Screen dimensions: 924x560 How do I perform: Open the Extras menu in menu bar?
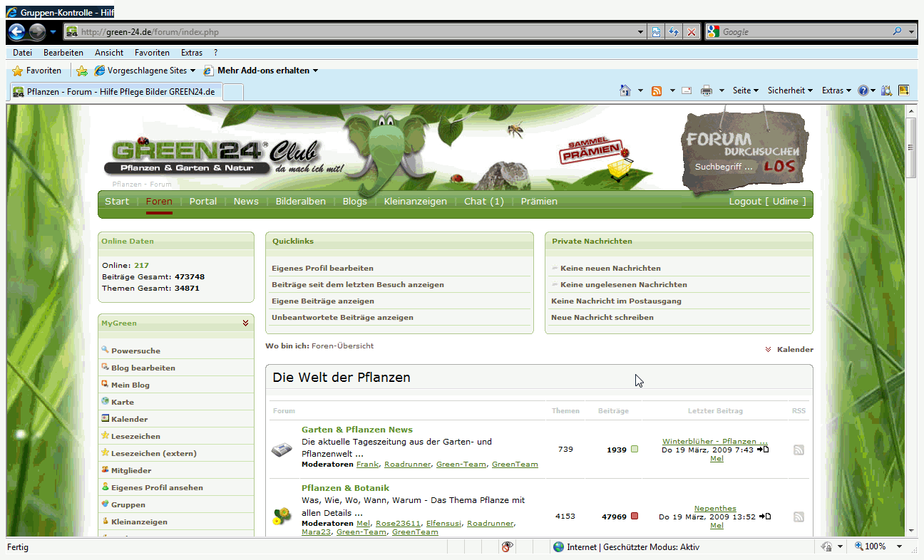click(191, 53)
